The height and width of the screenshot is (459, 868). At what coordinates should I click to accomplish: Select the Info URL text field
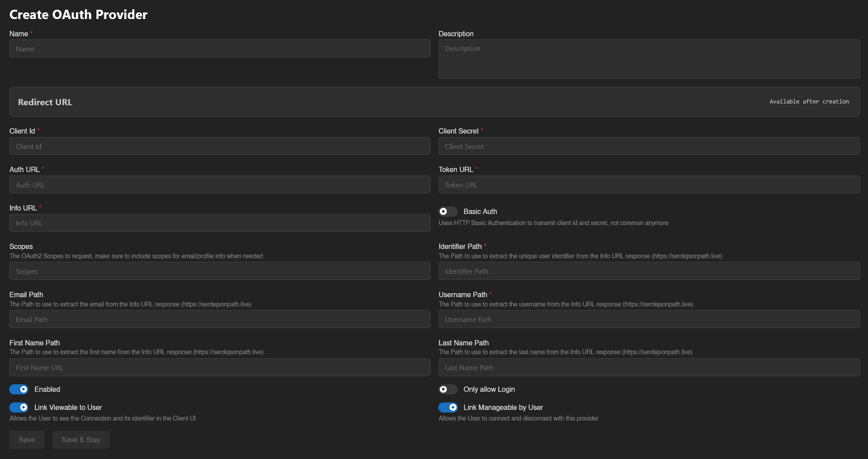[x=220, y=223]
